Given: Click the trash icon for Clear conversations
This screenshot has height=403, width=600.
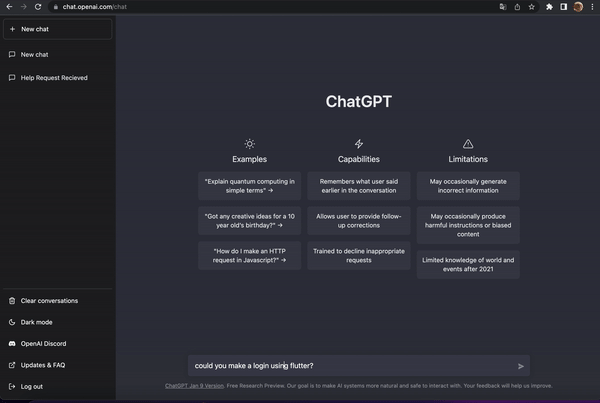Looking at the screenshot, I should coord(12,301).
